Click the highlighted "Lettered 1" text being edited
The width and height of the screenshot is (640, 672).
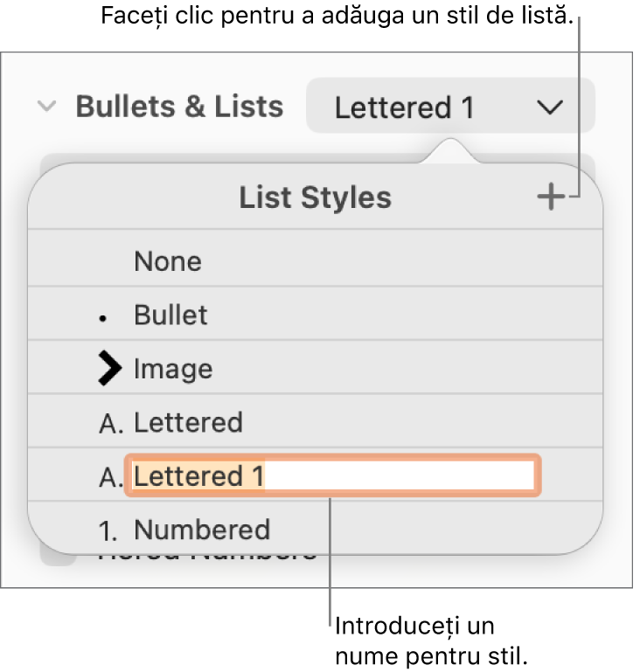click(x=199, y=476)
